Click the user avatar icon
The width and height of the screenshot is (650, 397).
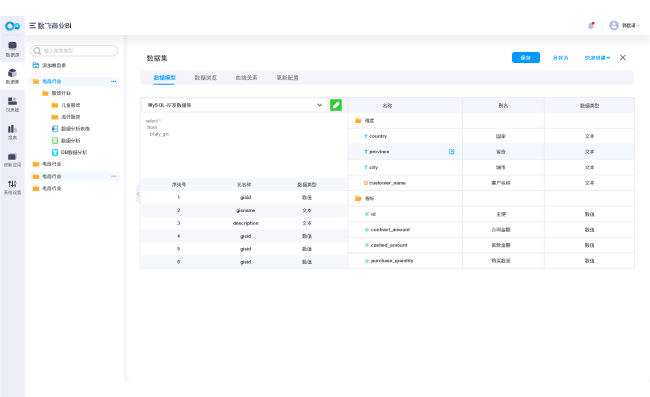(x=614, y=26)
